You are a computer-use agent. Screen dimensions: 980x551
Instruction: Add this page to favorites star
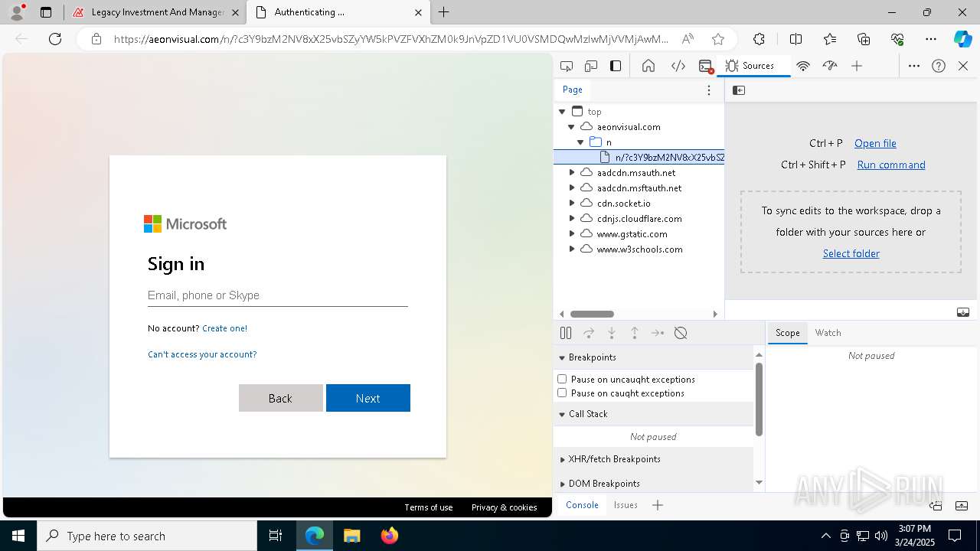coord(718,39)
